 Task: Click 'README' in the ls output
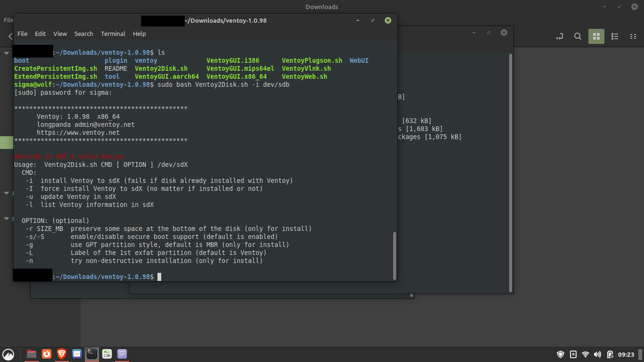[x=116, y=68]
